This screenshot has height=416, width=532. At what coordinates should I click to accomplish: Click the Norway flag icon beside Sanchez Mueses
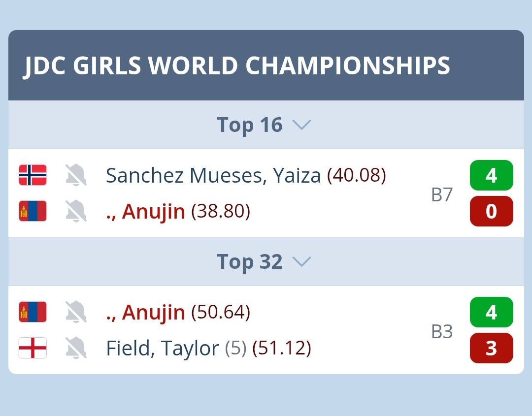pos(33,175)
